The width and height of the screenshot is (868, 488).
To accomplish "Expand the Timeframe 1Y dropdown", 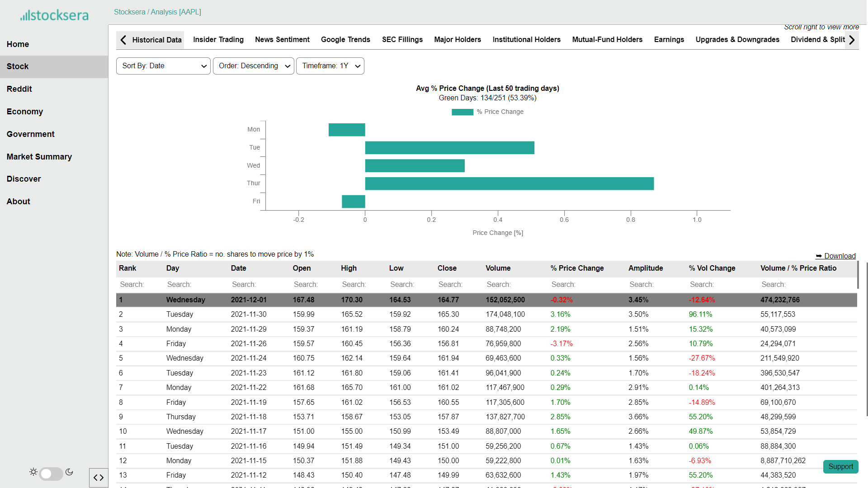I will (x=330, y=66).
